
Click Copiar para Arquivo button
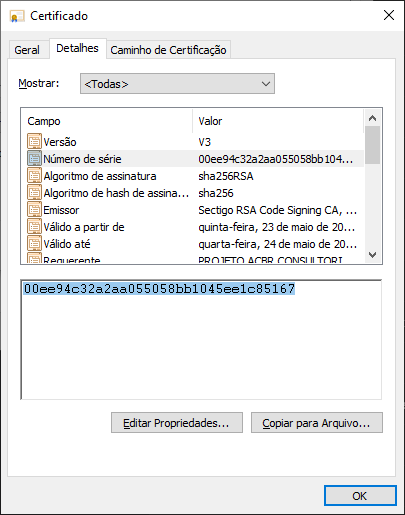[317, 423]
